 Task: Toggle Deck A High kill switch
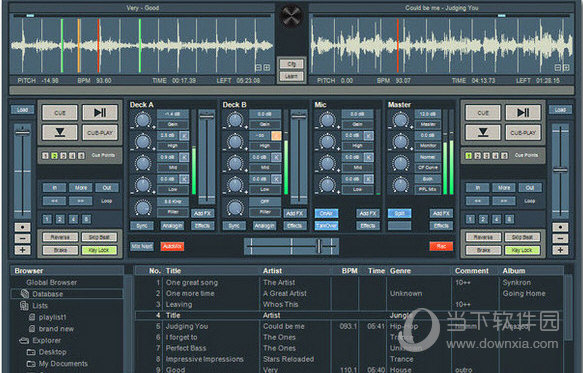[x=184, y=135]
